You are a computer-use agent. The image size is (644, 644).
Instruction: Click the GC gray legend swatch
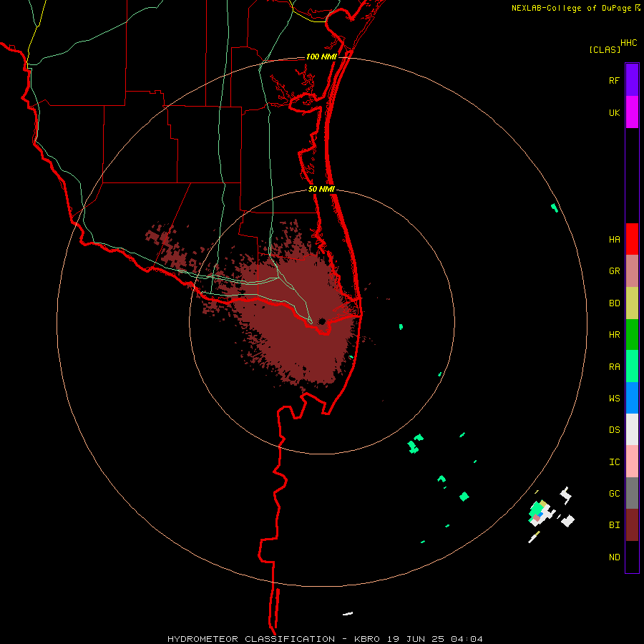coord(632,493)
